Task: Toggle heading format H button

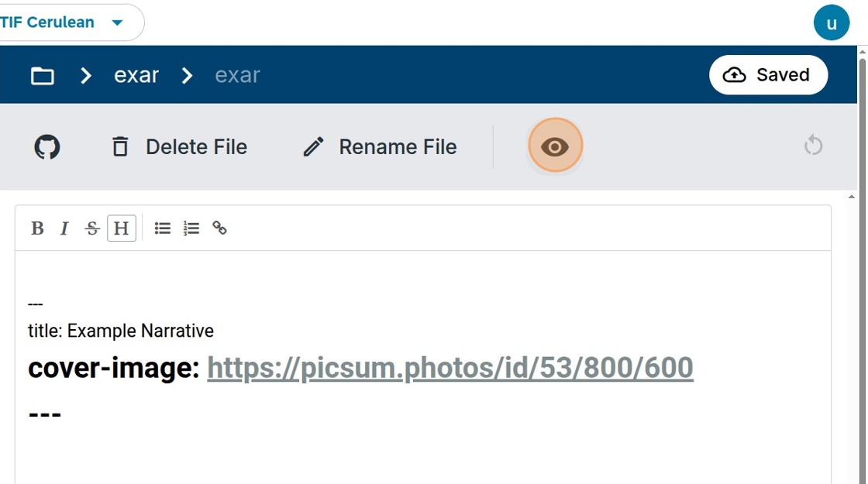Action: [121, 228]
